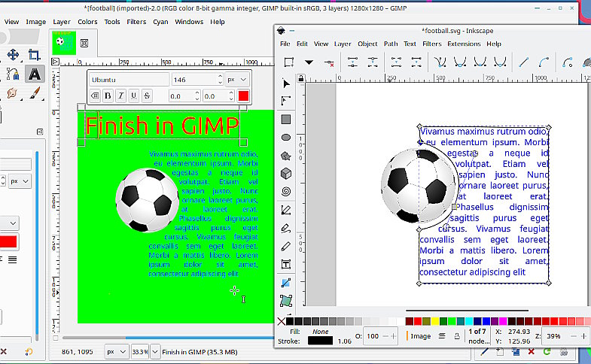Open the GIMP Tools menu
Image resolution: width=591 pixels, height=364 pixels.
(112, 22)
